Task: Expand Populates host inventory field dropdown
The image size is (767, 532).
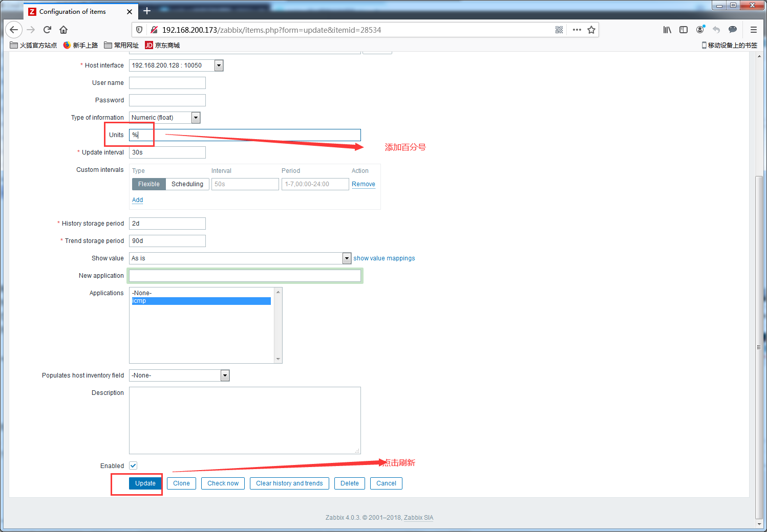Action: pos(179,375)
